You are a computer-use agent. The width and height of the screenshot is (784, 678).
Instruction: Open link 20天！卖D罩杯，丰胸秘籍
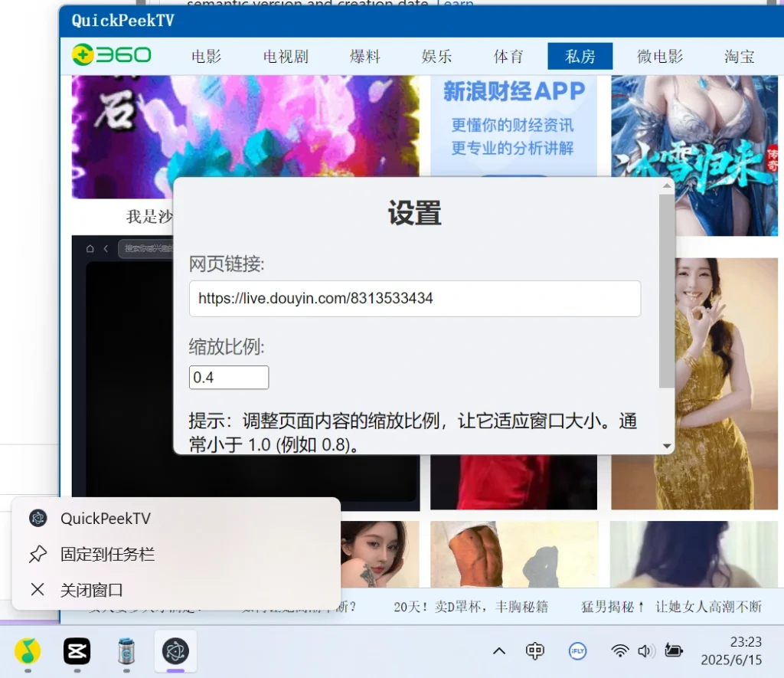471,607
